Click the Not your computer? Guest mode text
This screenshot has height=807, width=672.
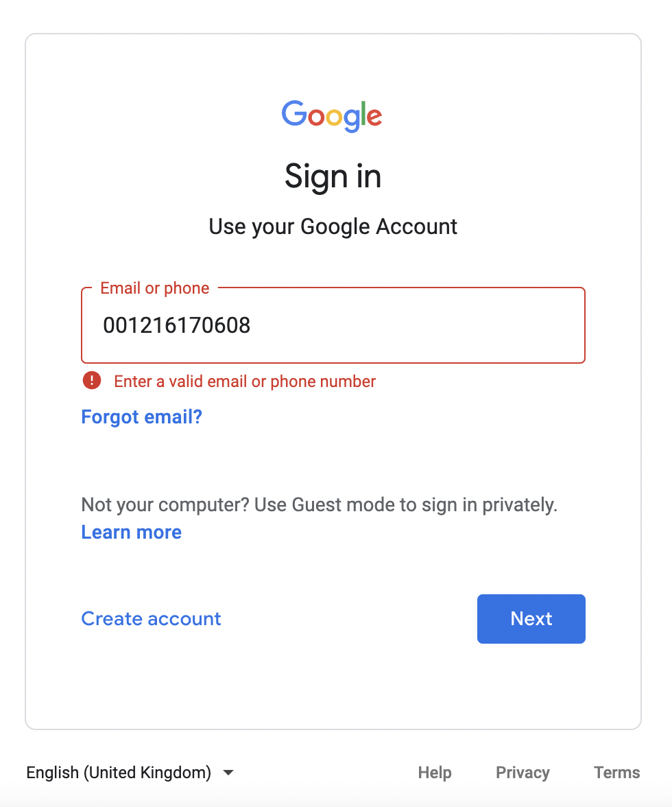(320, 505)
